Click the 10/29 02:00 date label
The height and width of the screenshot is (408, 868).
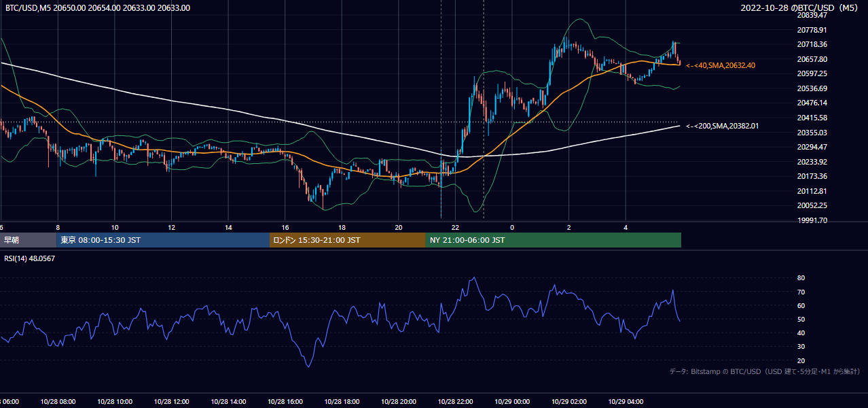569,402
